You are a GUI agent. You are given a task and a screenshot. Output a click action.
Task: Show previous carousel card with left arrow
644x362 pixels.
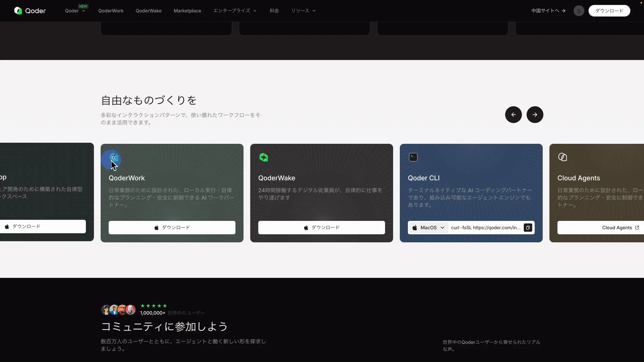point(513,115)
